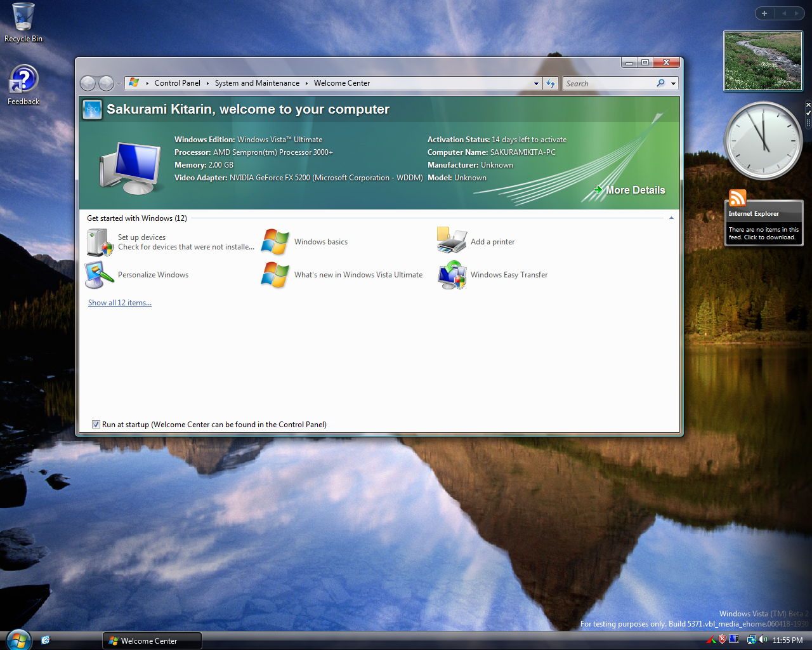Click the Windows basics flag icon
The height and width of the screenshot is (650, 812).
pos(275,242)
